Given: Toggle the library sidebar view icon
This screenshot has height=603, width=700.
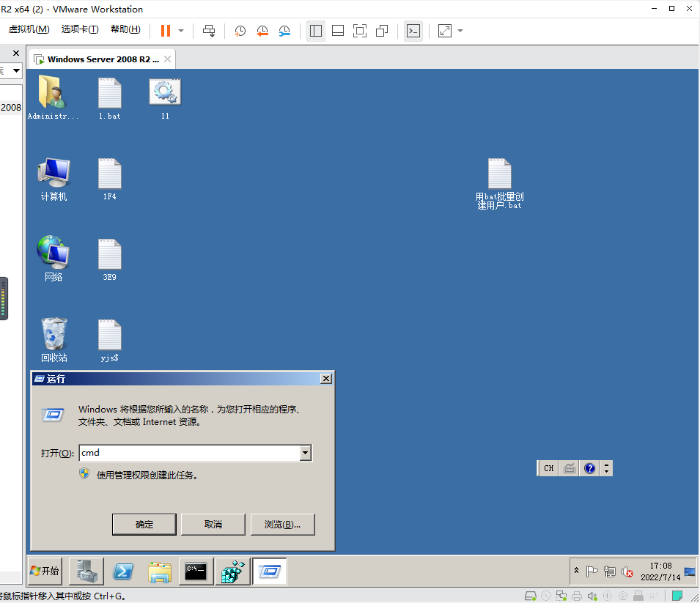Looking at the screenshot, I should tap(316, 31).
